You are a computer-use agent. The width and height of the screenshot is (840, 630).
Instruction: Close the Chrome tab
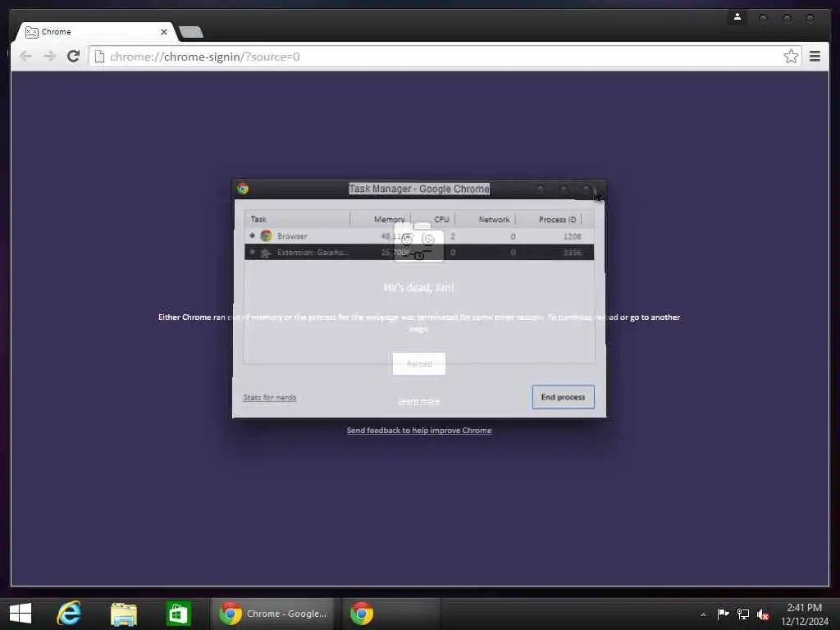(x=164, y=32)
